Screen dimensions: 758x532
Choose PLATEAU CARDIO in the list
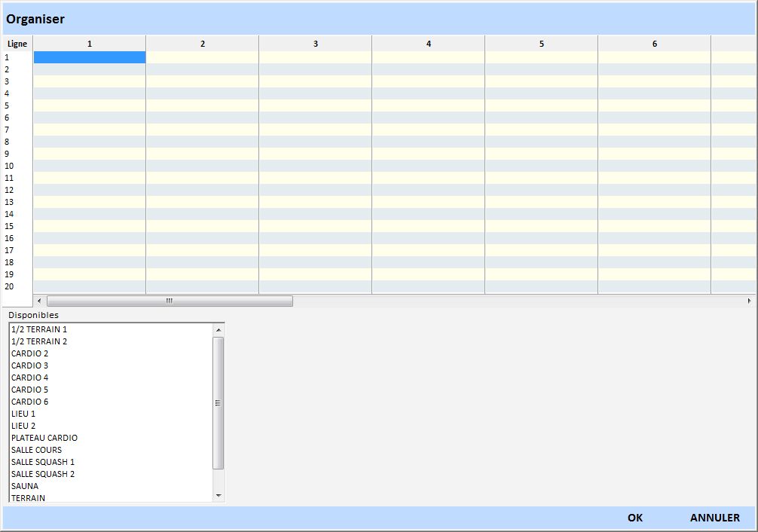pos(44,438)
